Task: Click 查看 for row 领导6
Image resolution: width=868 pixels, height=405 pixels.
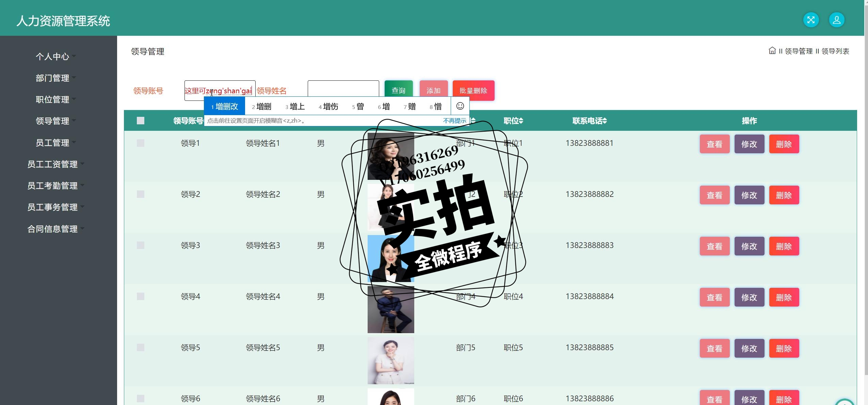Action: click(714, 398)
